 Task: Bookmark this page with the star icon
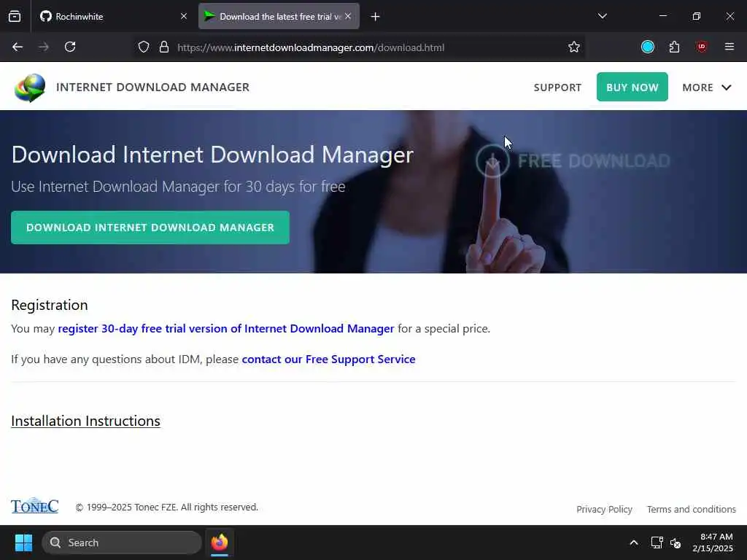(x=573, y=47)
